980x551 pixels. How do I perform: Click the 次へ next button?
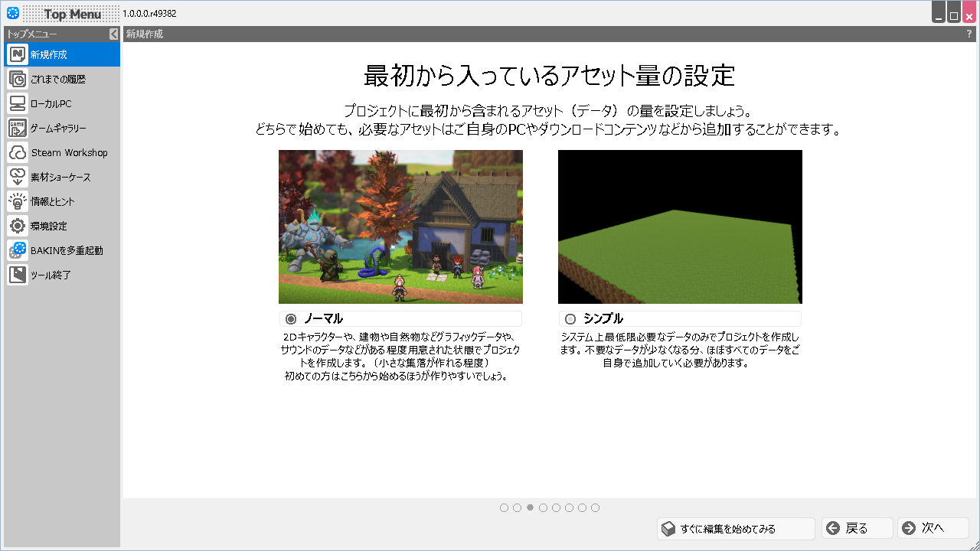pos(933,528)
